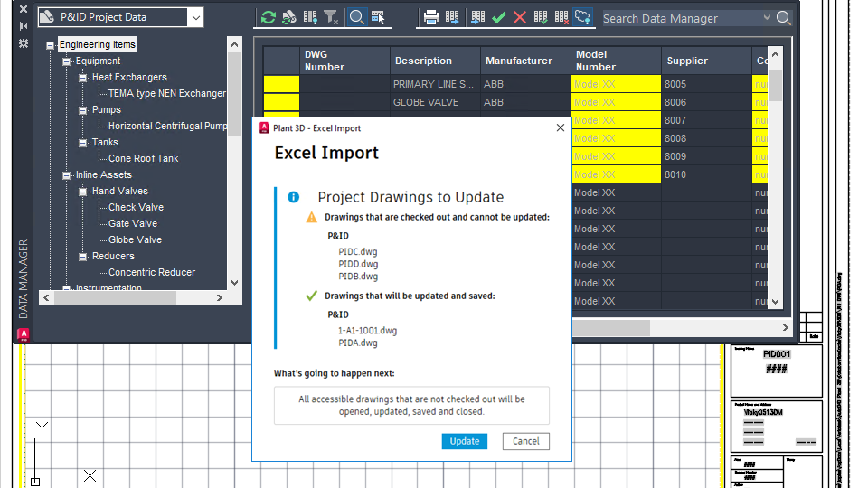
Task: Click the yellow row header of PRIMARY LINE row
Action: click(281, 84)
